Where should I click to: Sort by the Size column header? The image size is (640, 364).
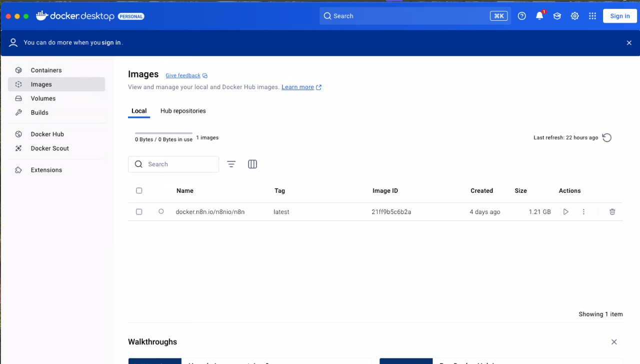tap(520, 191)
